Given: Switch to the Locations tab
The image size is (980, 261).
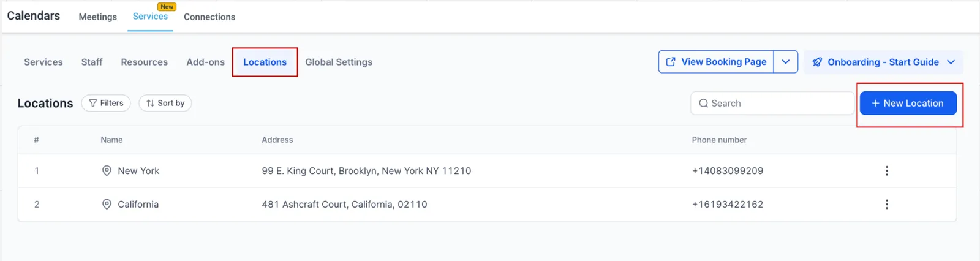Looking at the screenshot, I should [x=265, y=62].
